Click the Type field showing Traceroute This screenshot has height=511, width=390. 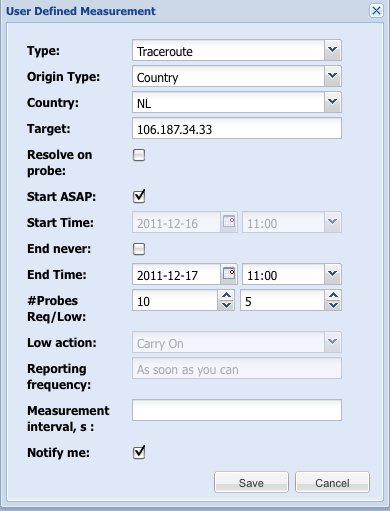(x=228, y=50)
